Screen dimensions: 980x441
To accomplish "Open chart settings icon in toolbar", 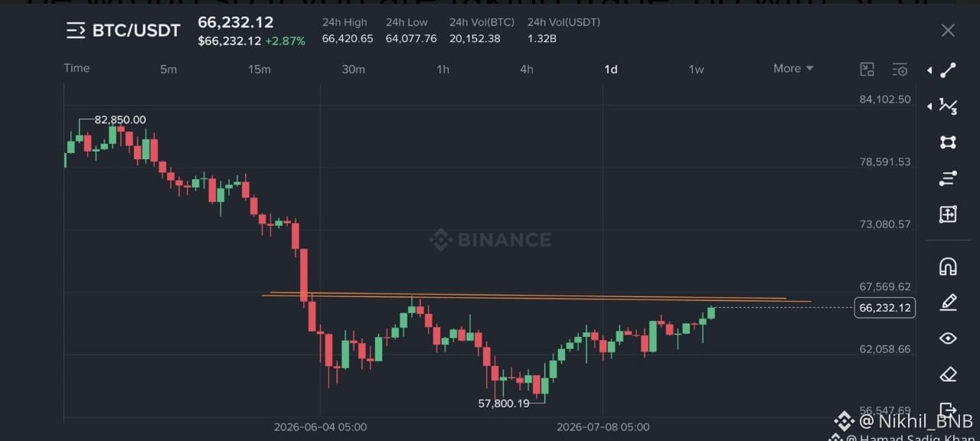I will (x=900, y=69).
